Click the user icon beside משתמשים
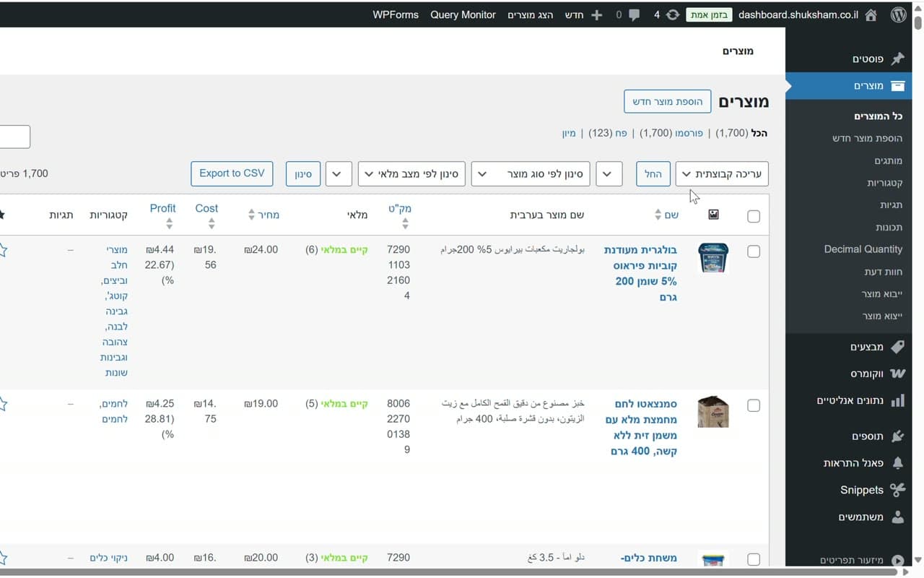 click(x=897, y=517)
